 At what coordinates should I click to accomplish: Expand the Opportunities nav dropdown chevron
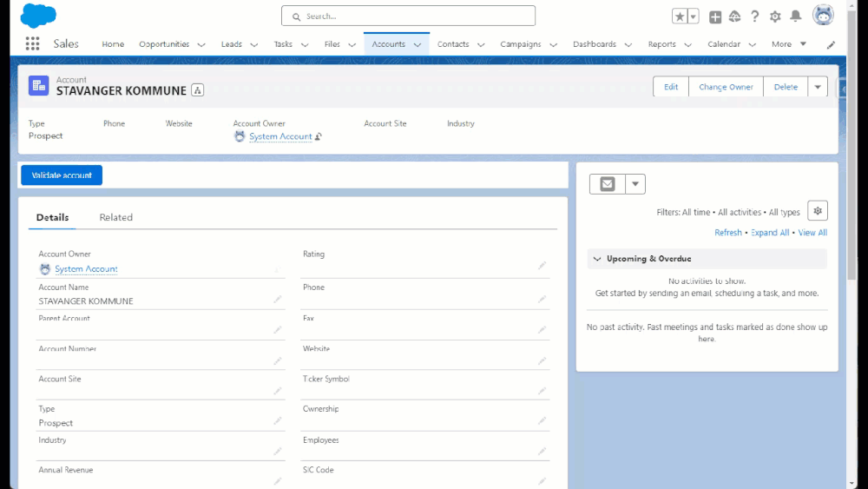tap(201, 45)
